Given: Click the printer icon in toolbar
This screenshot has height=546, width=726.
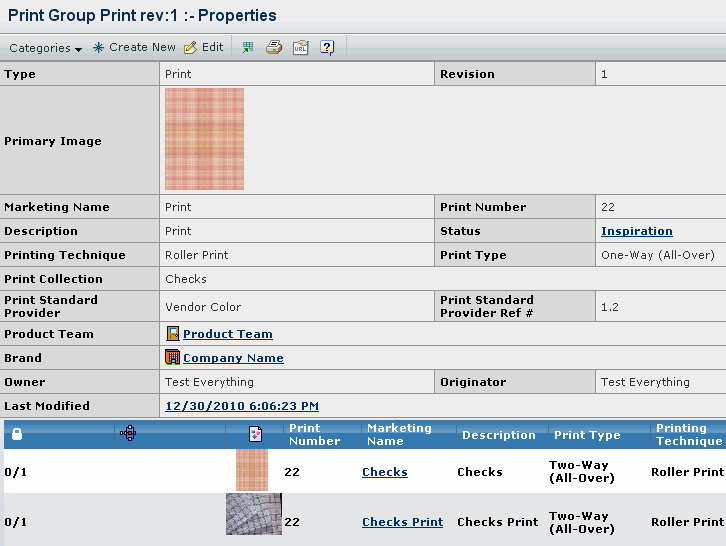Looking at the screenshot, I should coord(274,47).
